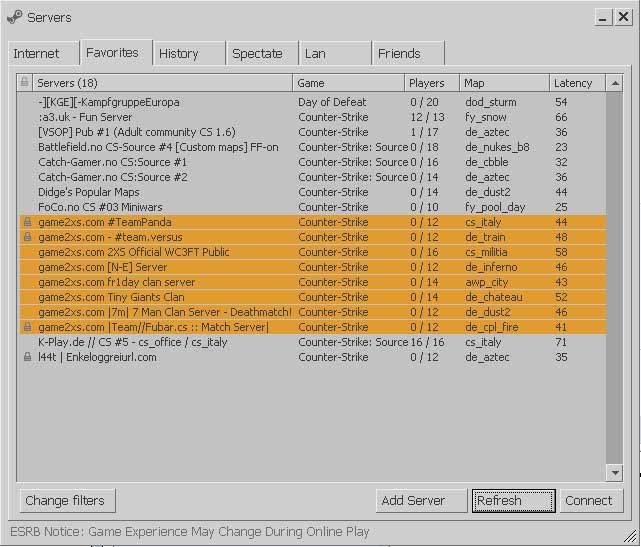Click the Day of Defeat game cell
This screenshot has height=547, width=641.
(332, 102)
